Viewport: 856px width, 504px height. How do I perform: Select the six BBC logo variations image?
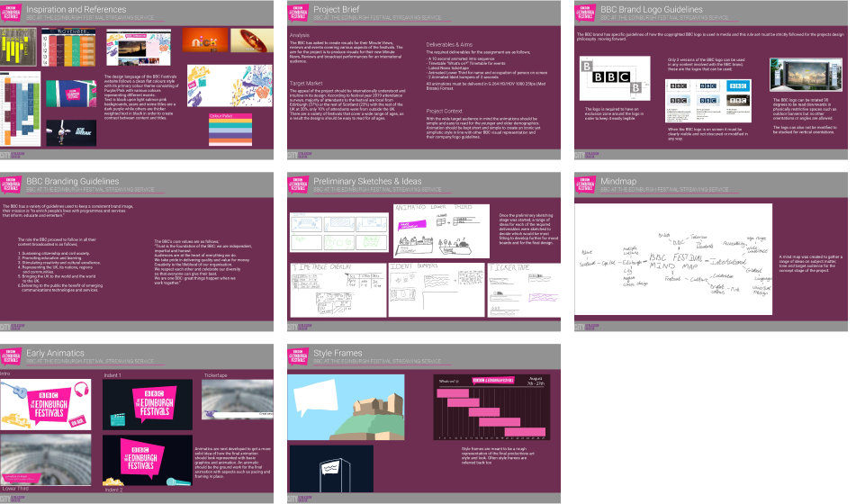[x=708, y=101]
